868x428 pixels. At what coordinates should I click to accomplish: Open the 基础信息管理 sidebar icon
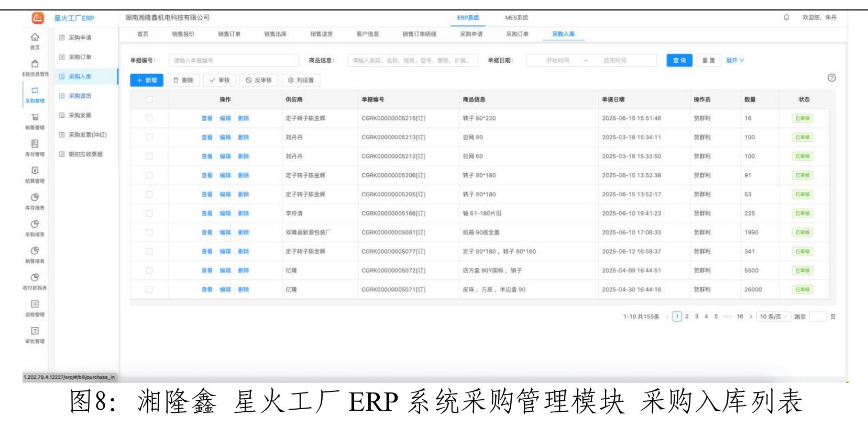(35, 63)
